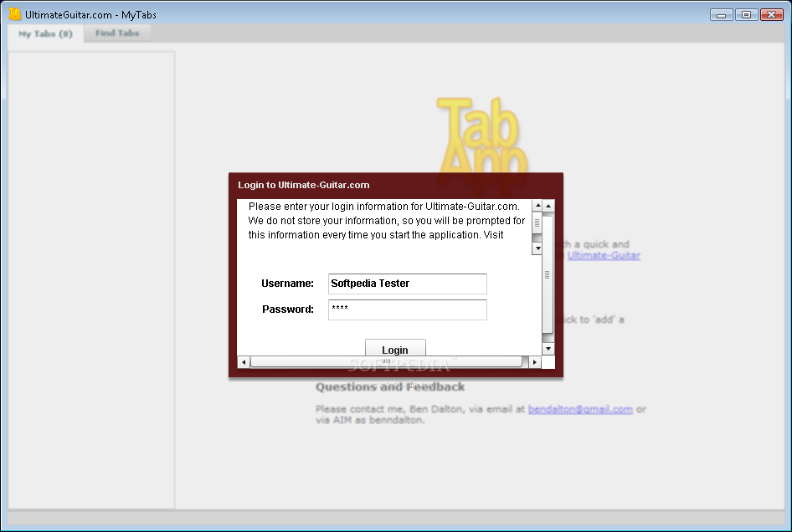Click the horizontal scroll right arrow

tap(534, 362)
